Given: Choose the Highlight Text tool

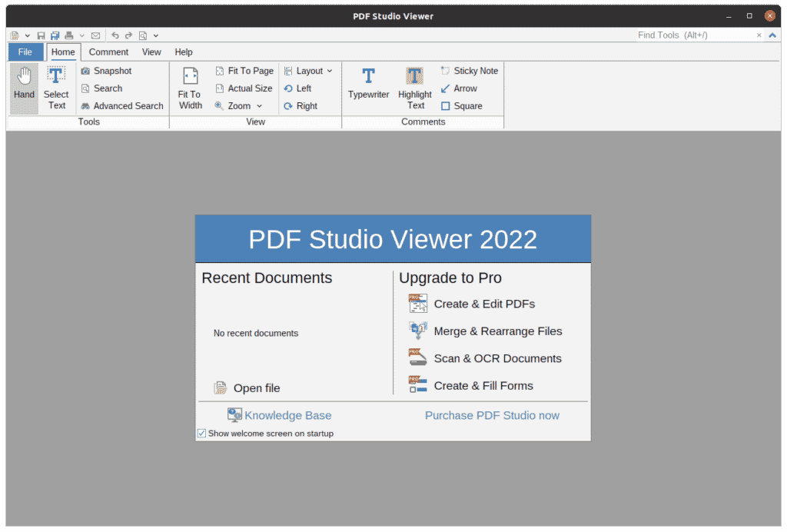Looking at the screenshot, I should 415,88.
